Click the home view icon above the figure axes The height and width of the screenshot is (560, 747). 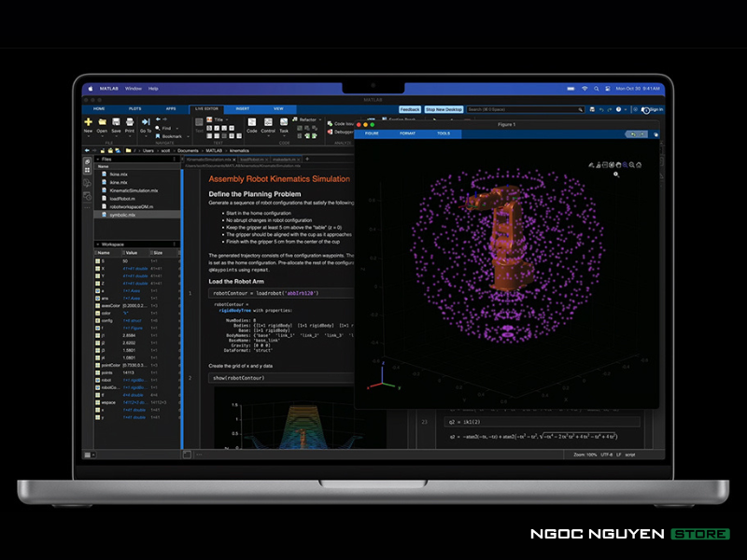click(x=637, y=165)
